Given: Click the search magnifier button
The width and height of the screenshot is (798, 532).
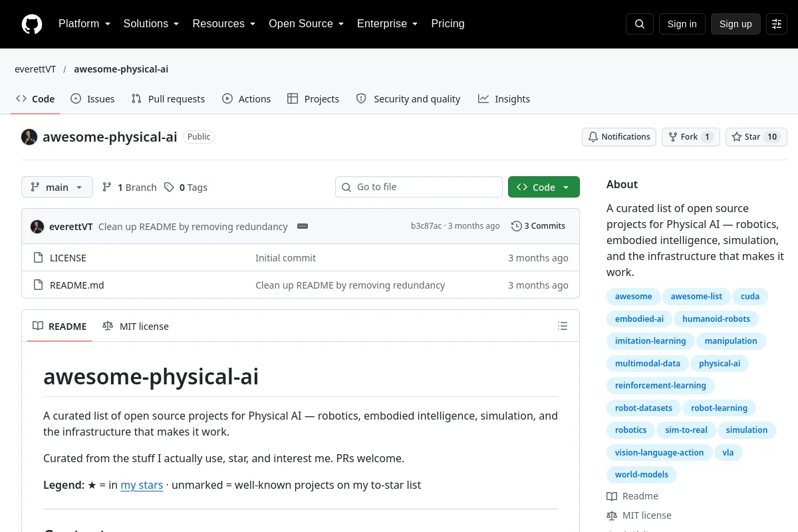Looking at the screenshot, I should point(640,24).
